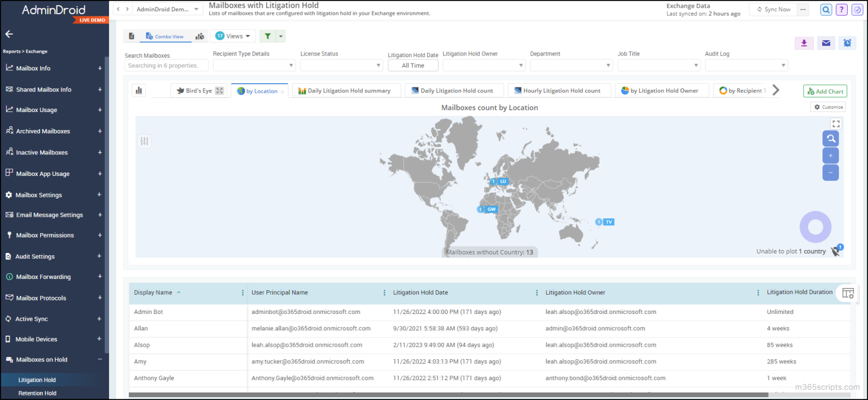Open the License Status filter dropdown
Image resolution: width=868 pixels, height=400 pixels.
tap(341, 65)
